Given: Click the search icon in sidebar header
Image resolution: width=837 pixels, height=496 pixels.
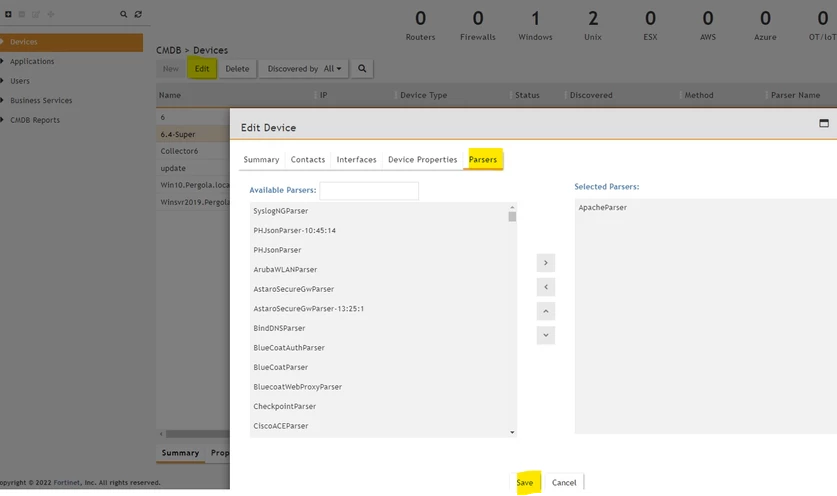Looking at the screenshot, I should pyautogui.click(x=123, y=14).
